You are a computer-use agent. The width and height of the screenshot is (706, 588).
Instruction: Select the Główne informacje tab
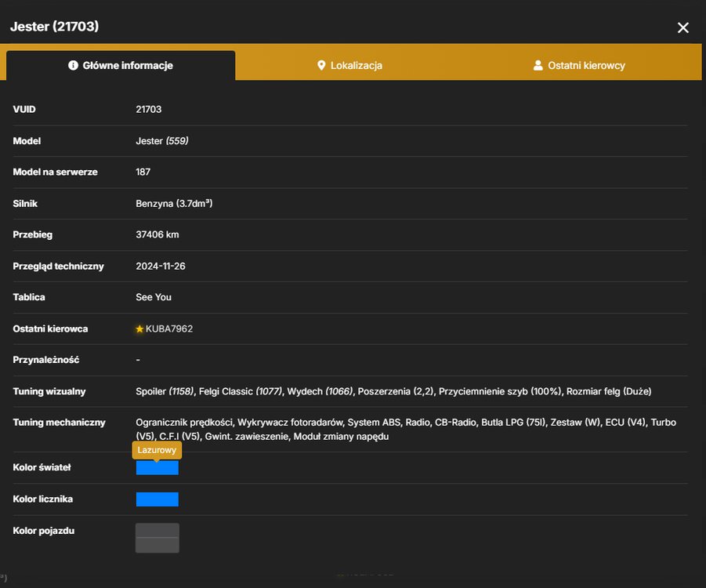[x=121, y=65]
